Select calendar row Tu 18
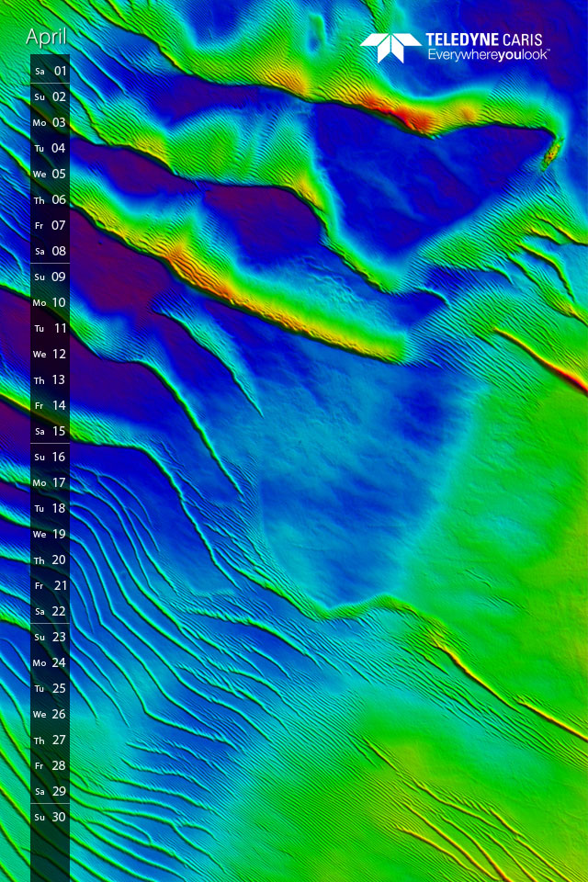The height and width of the screenshot is (882, 588). [x=51, y=508]
